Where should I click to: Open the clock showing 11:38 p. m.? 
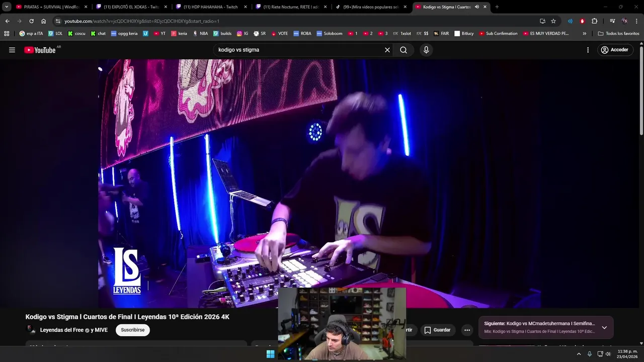627,354
